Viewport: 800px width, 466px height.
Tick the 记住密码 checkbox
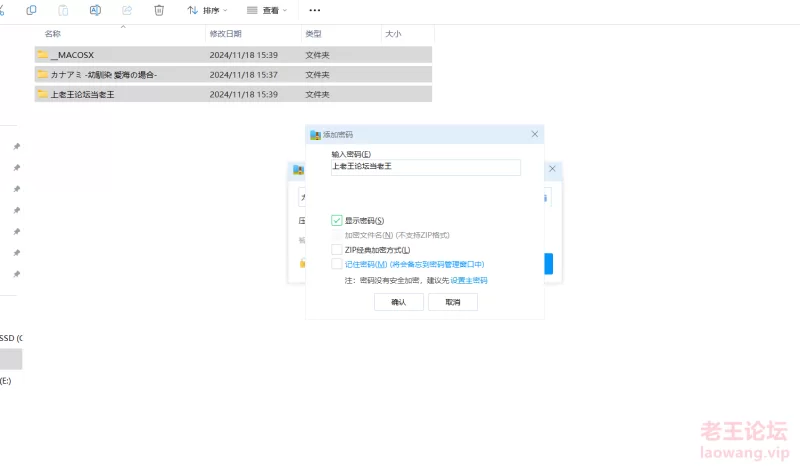337,264
